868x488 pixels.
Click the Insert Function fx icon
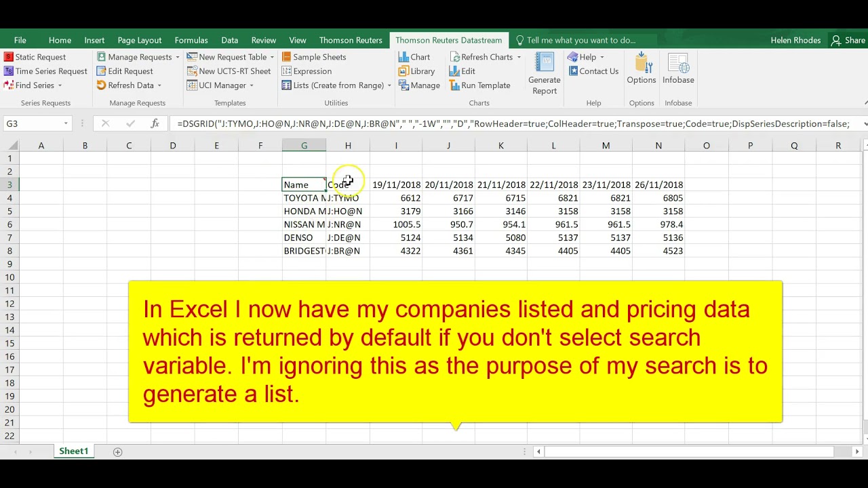click(x=155, y=123)
